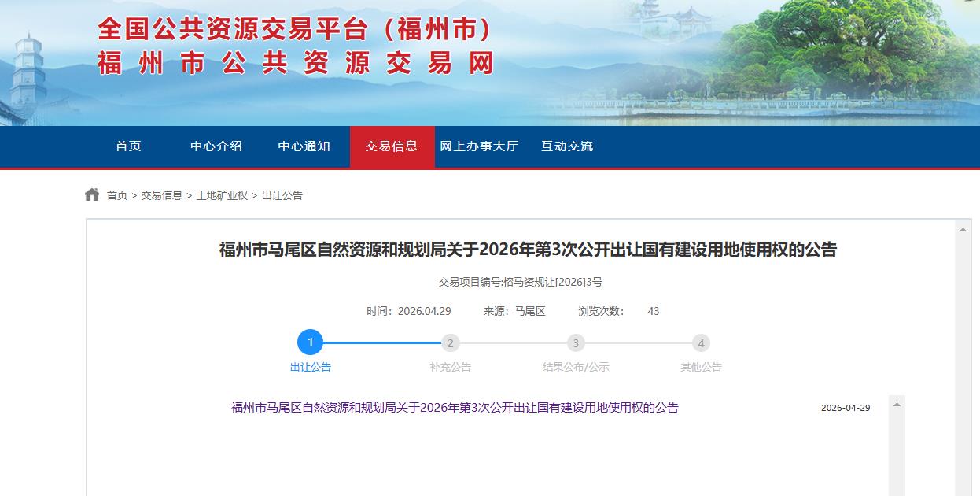Go to 首页 breadcrumb link
The width and height of the screenshot is (980, 496).
coord(117,195)
